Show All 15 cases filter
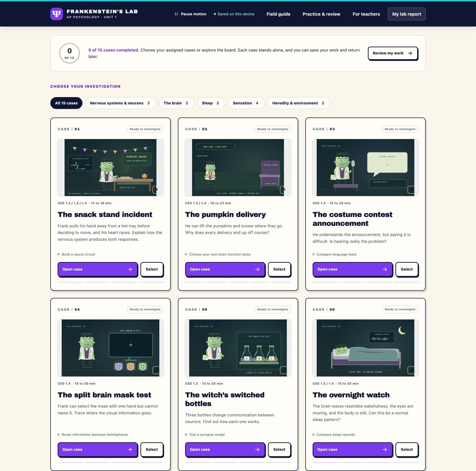Screen dimensions: 476x471 click(x=66, y=103)
